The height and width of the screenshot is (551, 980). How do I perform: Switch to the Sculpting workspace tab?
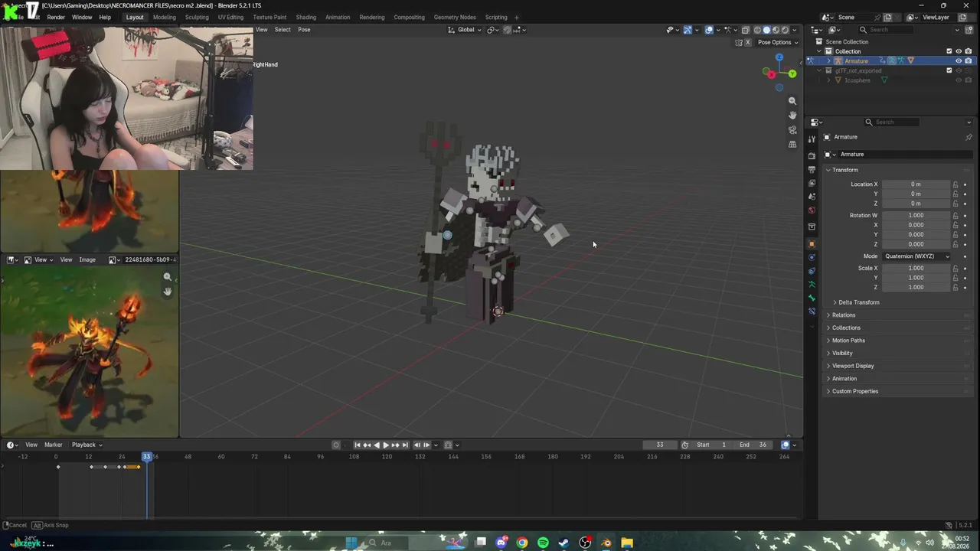coord(197,17)
